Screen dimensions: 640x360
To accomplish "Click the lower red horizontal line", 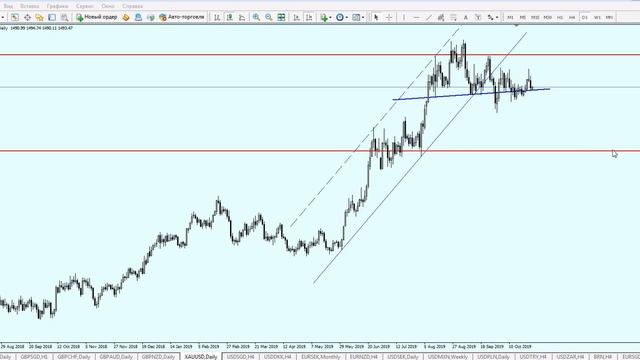I will point(320,151).
